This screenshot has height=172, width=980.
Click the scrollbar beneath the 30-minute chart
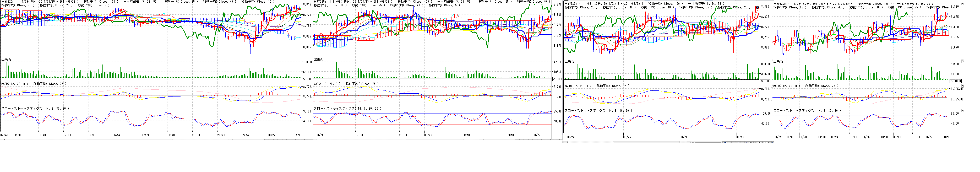pos(628,142)
